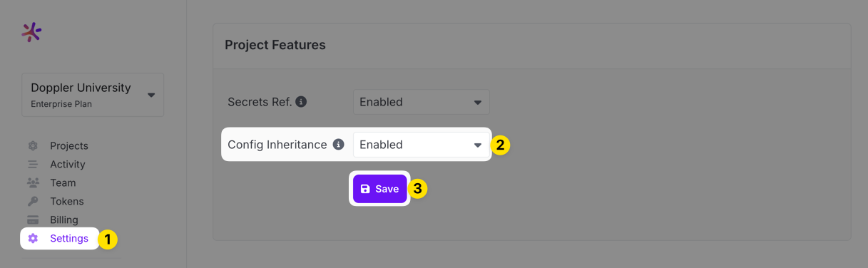Click the Config Inheritance dropdown arrow
The width and height of the screenshot is (868, 268).
(478, 145)
